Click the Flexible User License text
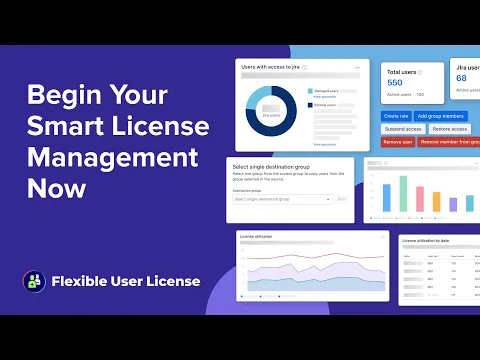This screenshot has width=480, height=360. click(x=126, y=281)
